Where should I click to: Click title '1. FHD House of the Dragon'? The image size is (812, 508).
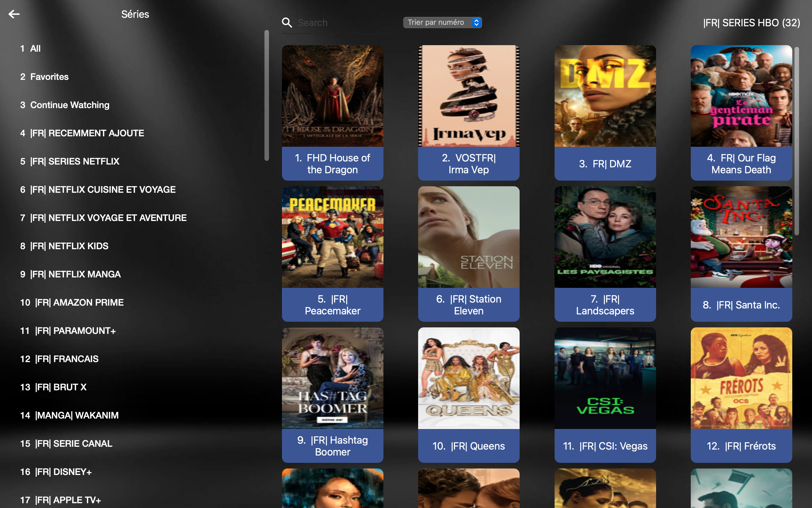click(332, 164)
